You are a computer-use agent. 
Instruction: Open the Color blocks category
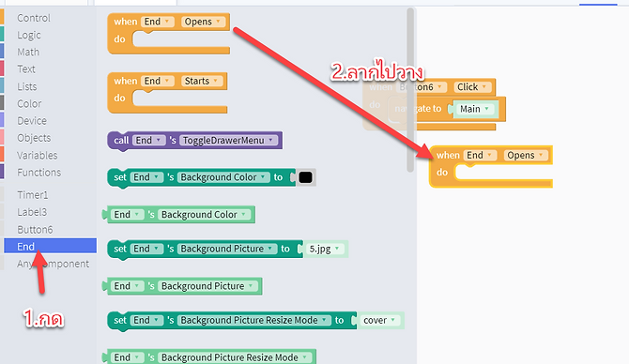[29, 104]
